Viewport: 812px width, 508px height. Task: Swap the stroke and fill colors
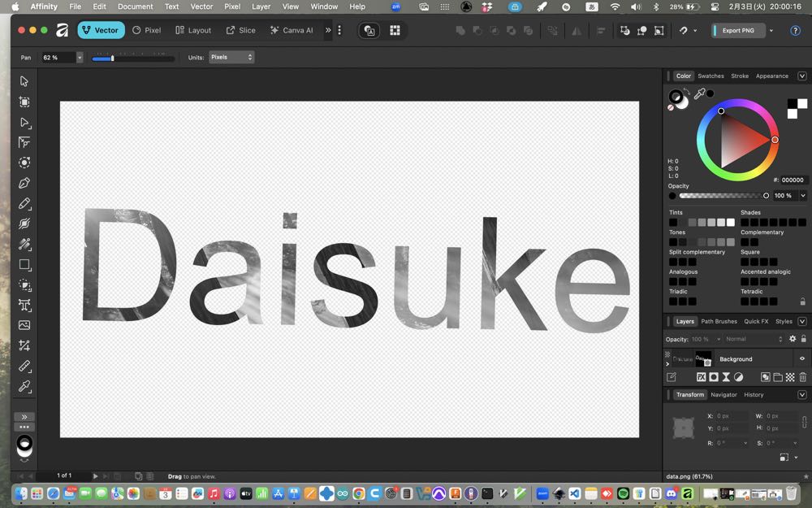687,92
